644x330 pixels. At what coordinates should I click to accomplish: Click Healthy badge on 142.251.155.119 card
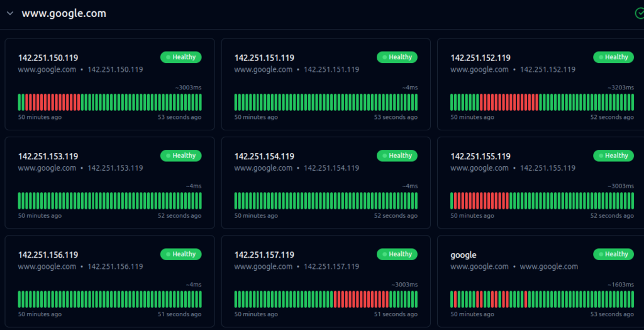coord(613,156)
